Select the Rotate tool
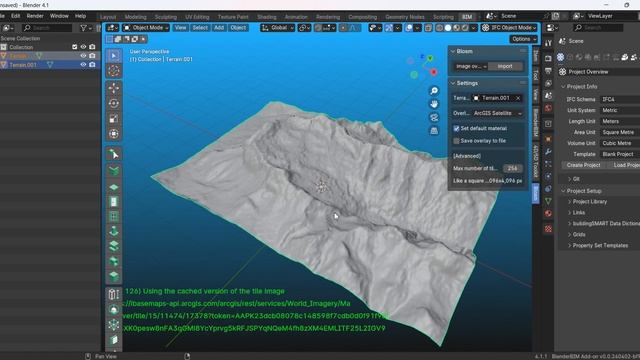Image resolution: width=640 pixels, height=360 pixels. tap(114, 103)
